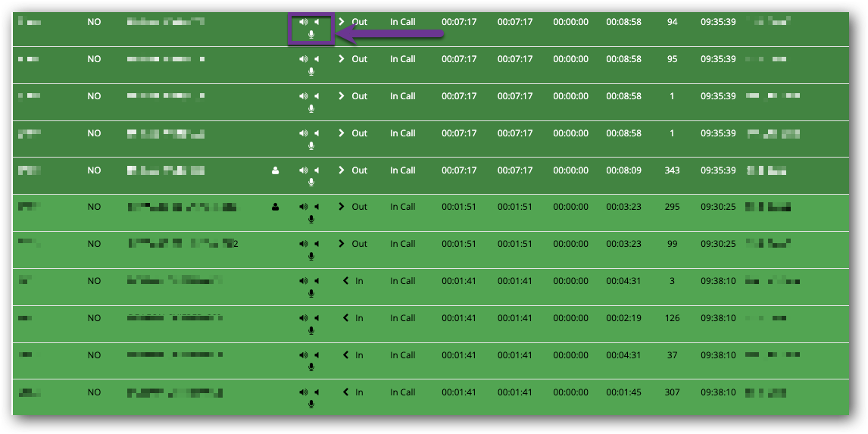Click the microphone icon in row 37

[x=311, y=367]
